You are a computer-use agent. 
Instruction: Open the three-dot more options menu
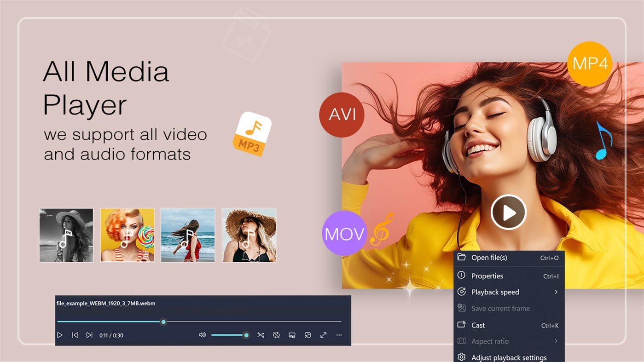[339, 335]
